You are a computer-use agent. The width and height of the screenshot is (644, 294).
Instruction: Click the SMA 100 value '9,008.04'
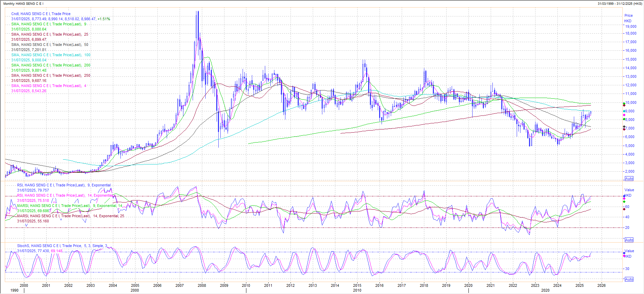pos(39,60)
